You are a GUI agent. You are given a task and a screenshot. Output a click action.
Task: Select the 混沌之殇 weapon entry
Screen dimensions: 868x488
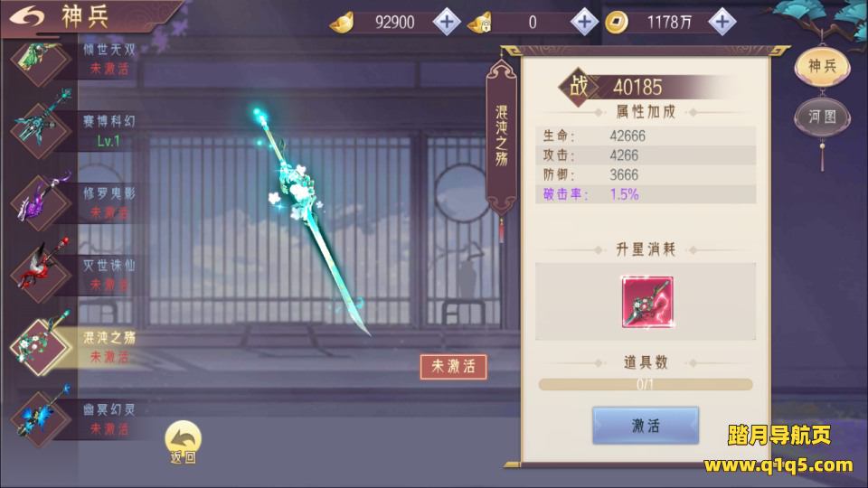pyautogui.click(x=73, y=346)
